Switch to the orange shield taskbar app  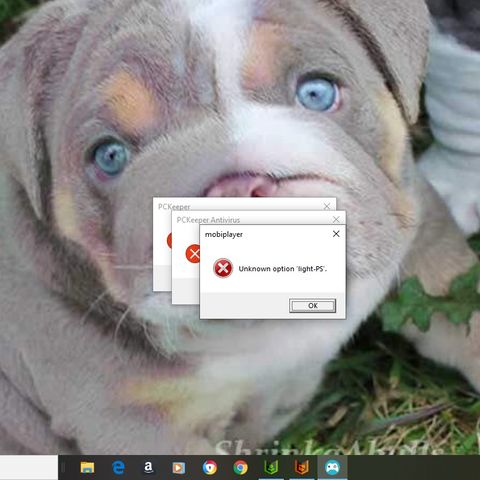[x=302, y=468]
